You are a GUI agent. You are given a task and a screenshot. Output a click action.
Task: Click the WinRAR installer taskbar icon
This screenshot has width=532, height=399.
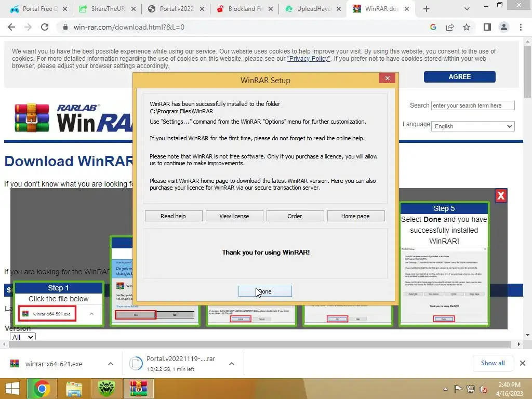pyautogui.click(x=139, y=389)
